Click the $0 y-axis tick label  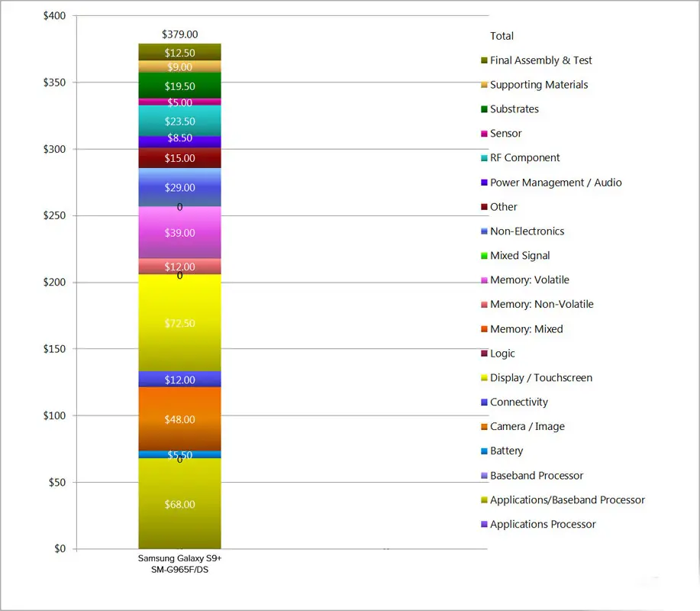[x=60, y=548]
